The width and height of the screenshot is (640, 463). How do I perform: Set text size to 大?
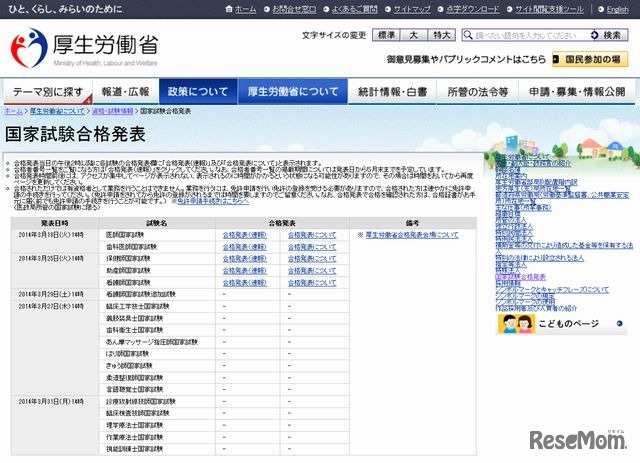coord(413,35)
